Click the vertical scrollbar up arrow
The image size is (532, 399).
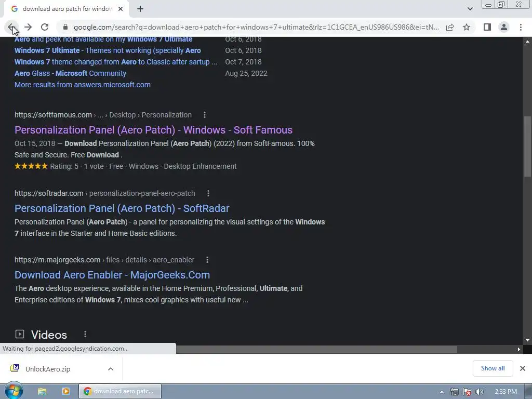pyautogui.click(x=527, y=42)
